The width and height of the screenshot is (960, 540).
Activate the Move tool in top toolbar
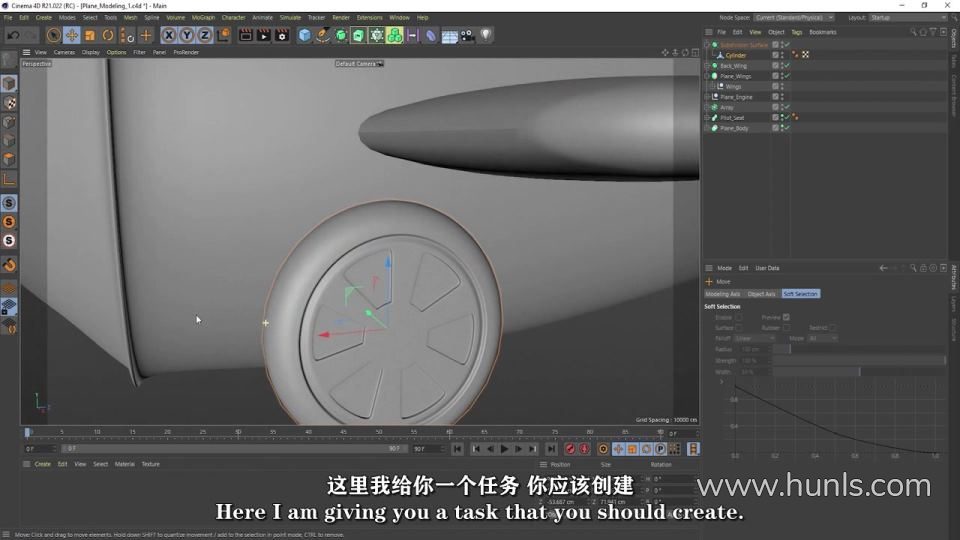(x=72, y=36)
